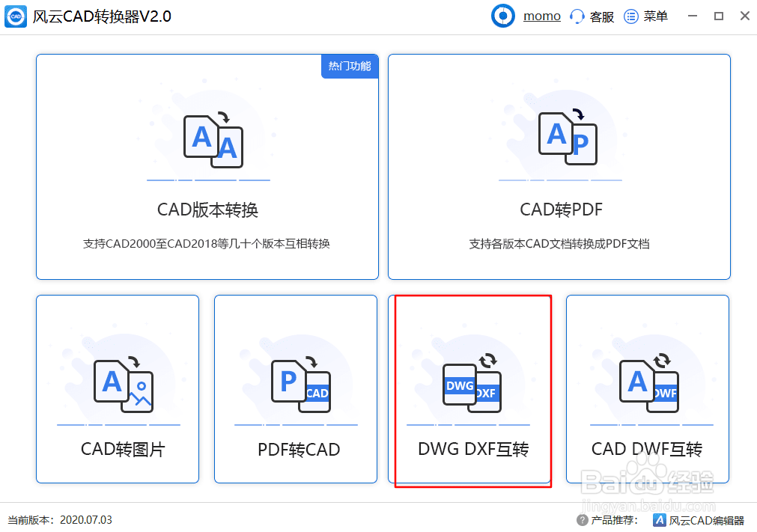Click the 产品推荐 label in status bar
The image size is (757, 532).
point(615,519)
